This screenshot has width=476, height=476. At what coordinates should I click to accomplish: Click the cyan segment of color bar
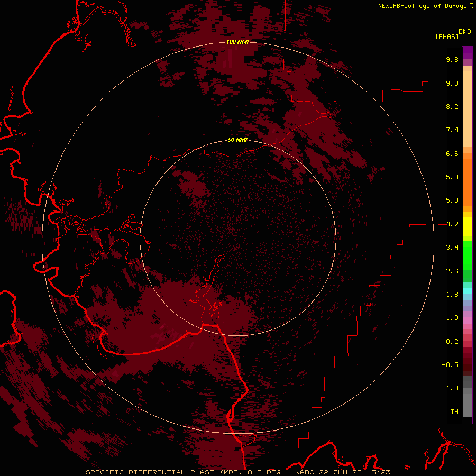(467, 291)
